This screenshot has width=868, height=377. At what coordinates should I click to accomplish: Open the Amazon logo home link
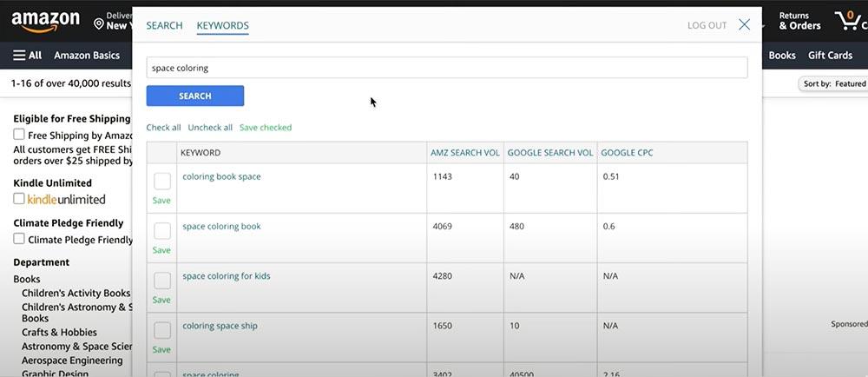click(x=45, y=22)
